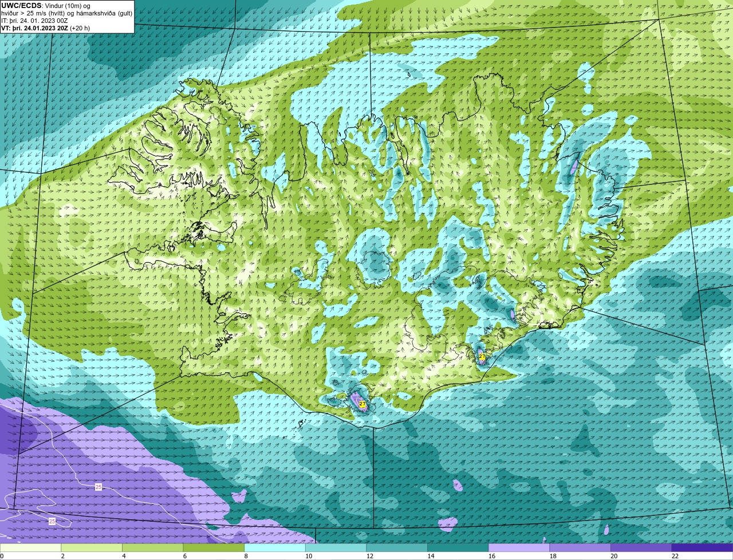Select the 4–6 m/s green swatch
The image size is (733, 560).
153,547
